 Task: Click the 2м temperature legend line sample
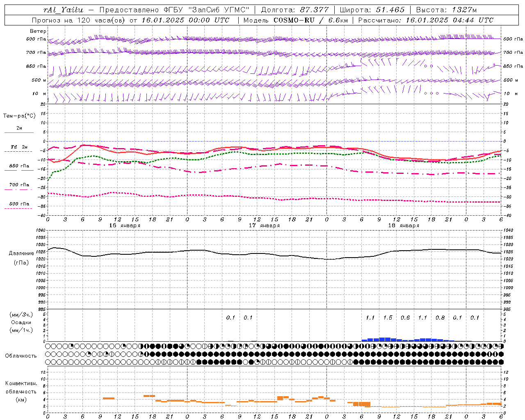[x=19, y=132]
